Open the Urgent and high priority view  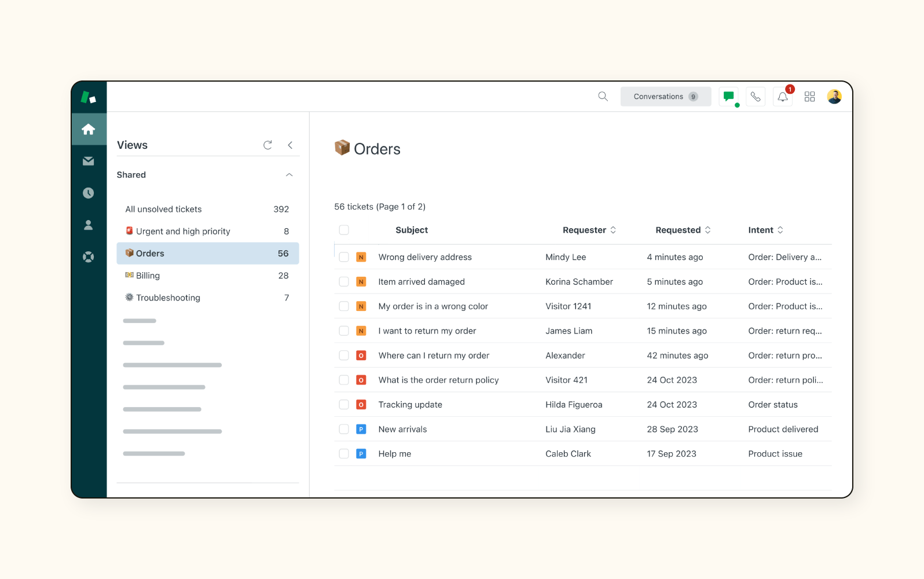pos(183,232)
